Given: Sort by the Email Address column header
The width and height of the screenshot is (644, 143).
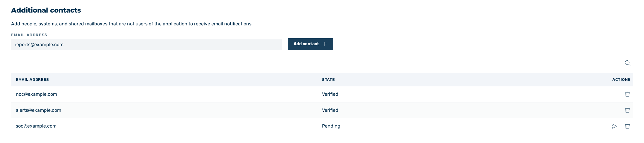Looking at the screenshot, I should pos(32,79).
